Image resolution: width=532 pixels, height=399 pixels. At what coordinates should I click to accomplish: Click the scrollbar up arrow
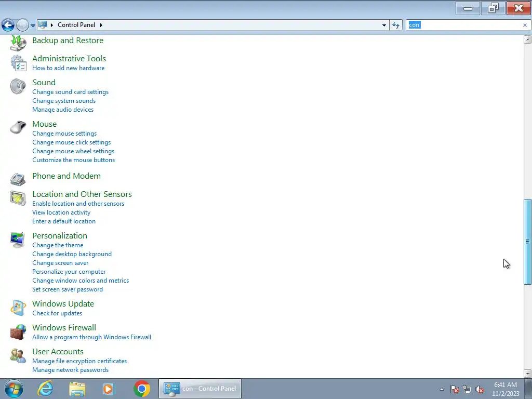(527, 39)
